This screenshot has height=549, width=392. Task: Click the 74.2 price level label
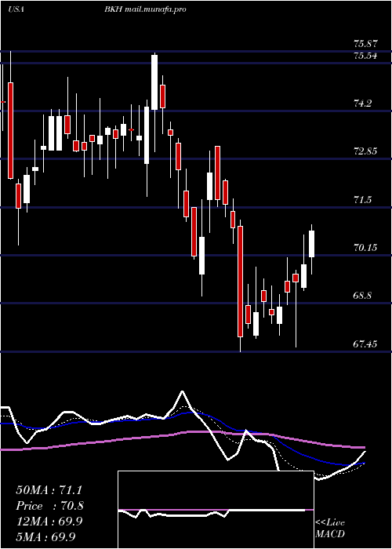click(362, 104)
